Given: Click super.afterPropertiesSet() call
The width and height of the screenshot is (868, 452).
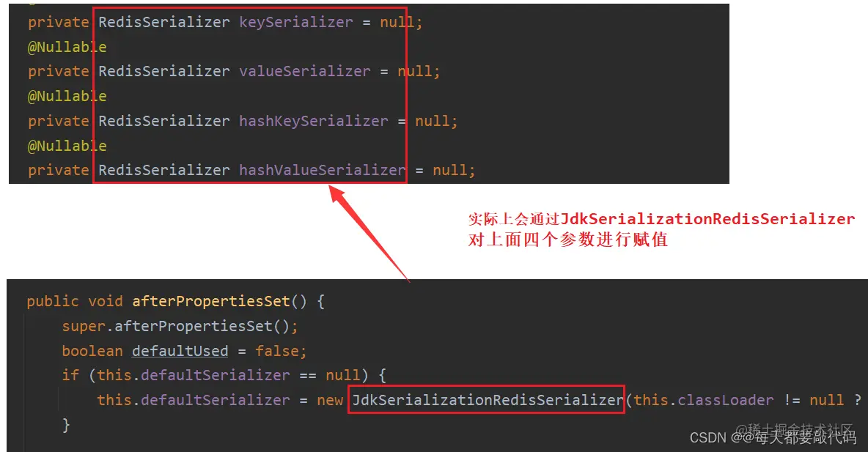Looking at the screenshot, I should [x=180, y=326].
